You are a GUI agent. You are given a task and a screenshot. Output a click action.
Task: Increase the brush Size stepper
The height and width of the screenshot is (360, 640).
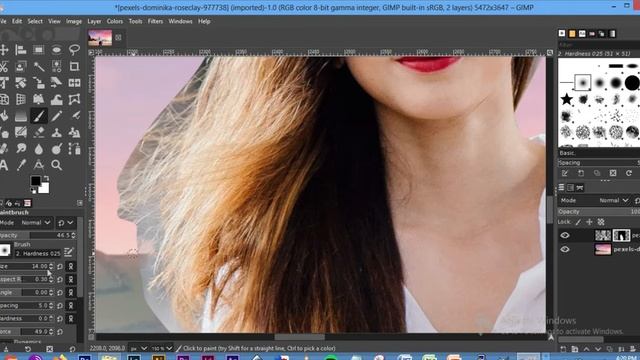tap(51, 264)
